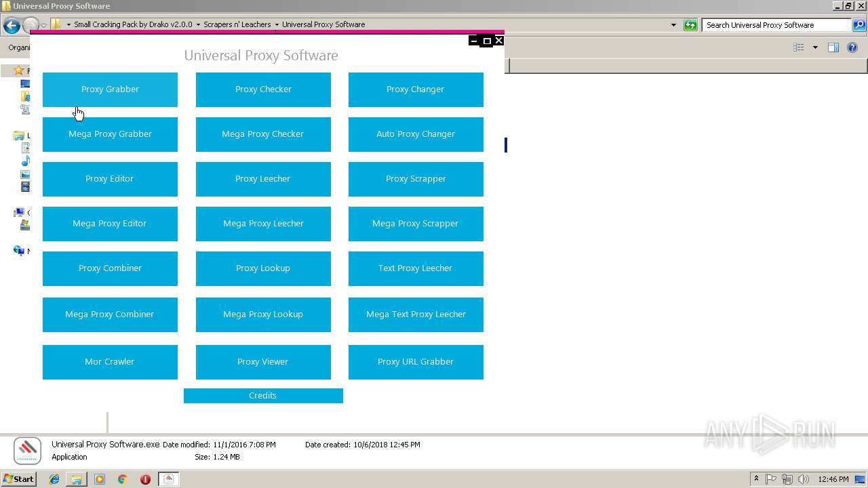Open Proxy Combiner
This screenshot has width=868, height=488.
click(110, 268)
